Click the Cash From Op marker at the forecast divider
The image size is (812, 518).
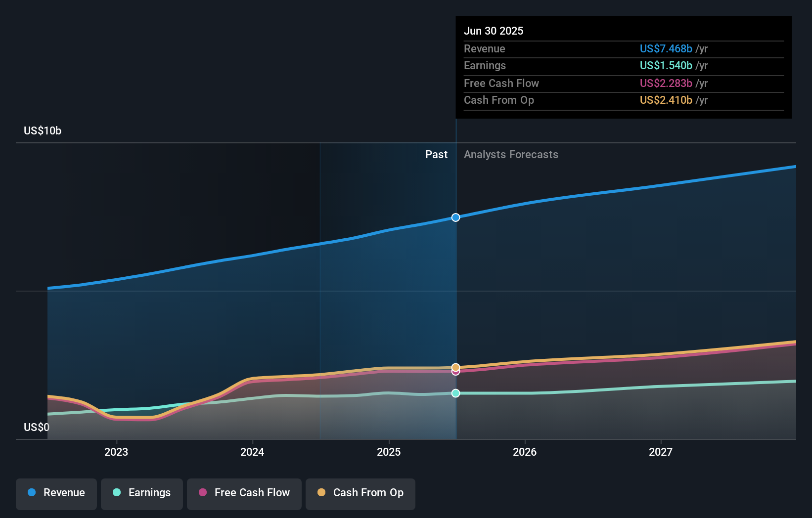pyautogui.click(x=455, y=367)
